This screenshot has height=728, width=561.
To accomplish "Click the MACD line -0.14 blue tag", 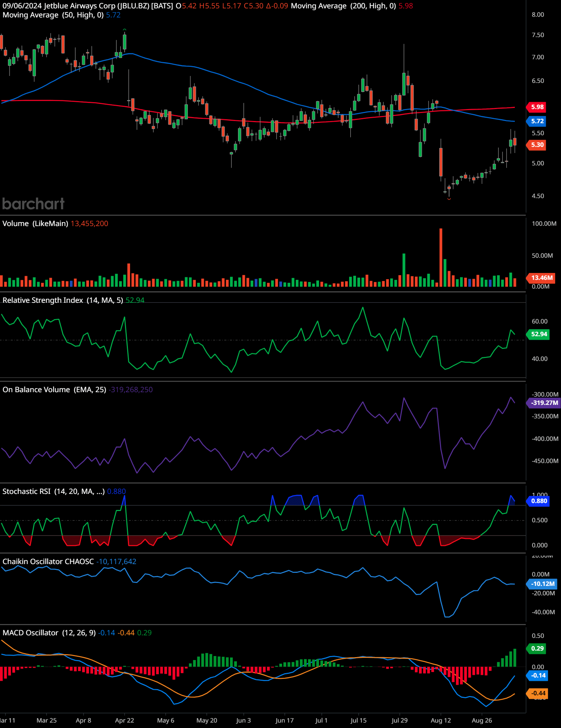I will tap(537, 675).
